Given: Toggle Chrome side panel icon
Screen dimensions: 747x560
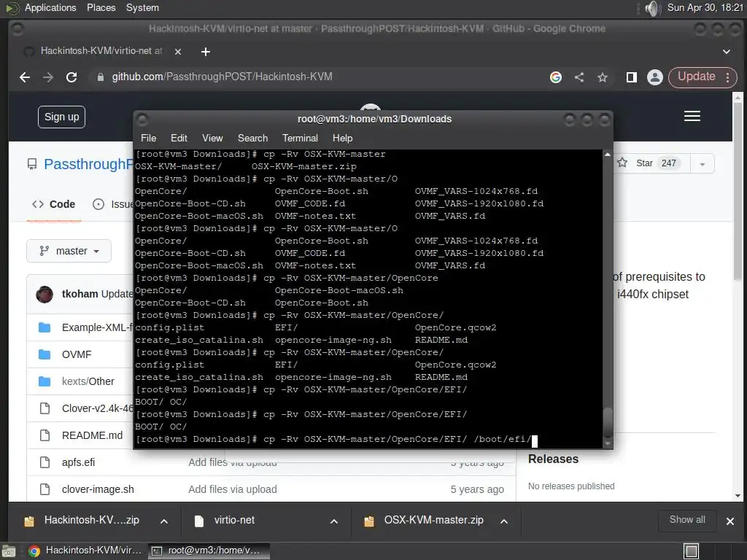Looking at the screenshot, I should pos(632,77).
